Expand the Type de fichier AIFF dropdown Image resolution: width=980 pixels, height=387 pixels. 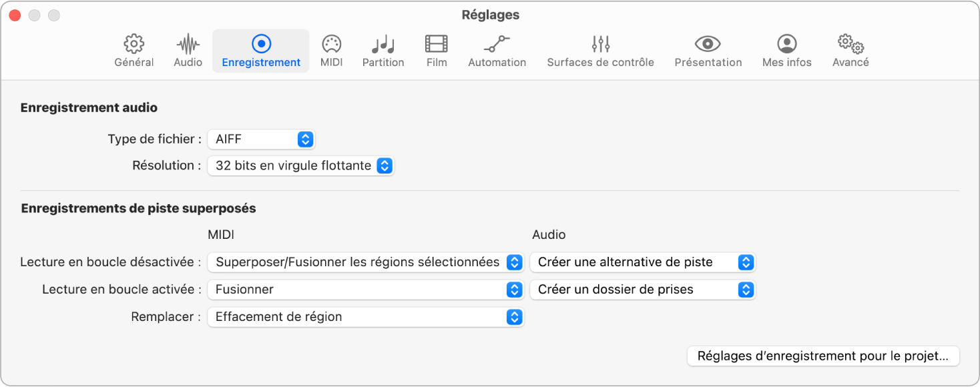pos(261,139)
